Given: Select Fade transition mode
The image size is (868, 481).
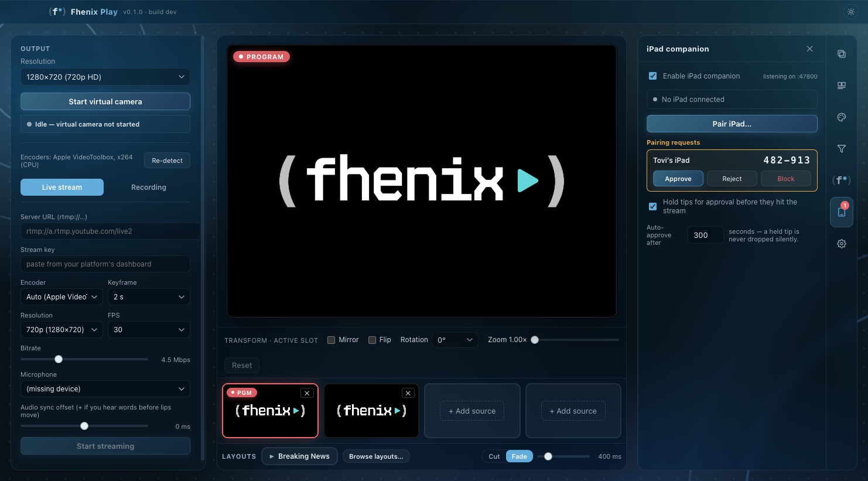Looking at the screenshot, I should 520,456.
